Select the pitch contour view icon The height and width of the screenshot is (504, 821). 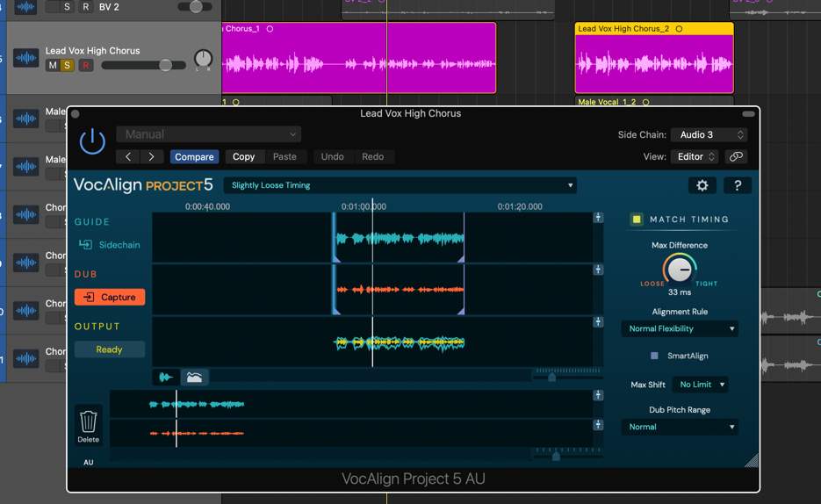click(194, 377)
